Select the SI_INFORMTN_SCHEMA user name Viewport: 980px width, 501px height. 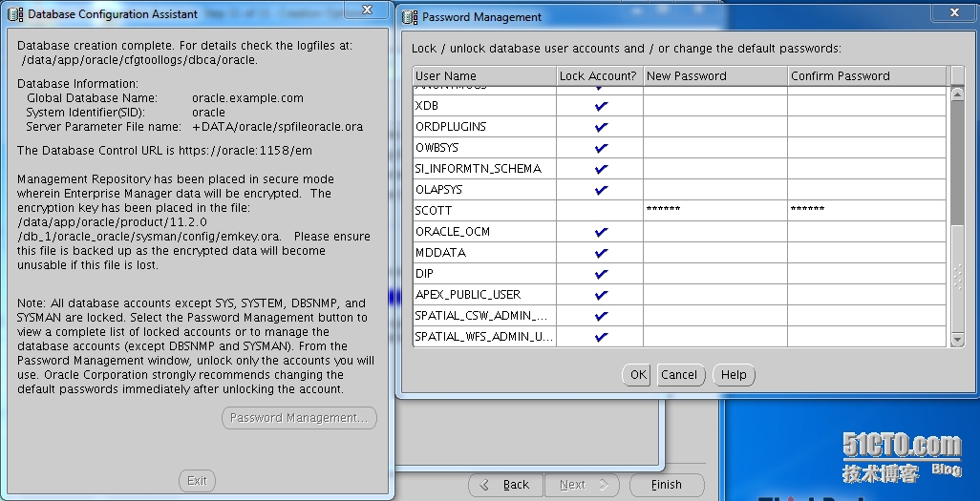(x=484, y=169)
